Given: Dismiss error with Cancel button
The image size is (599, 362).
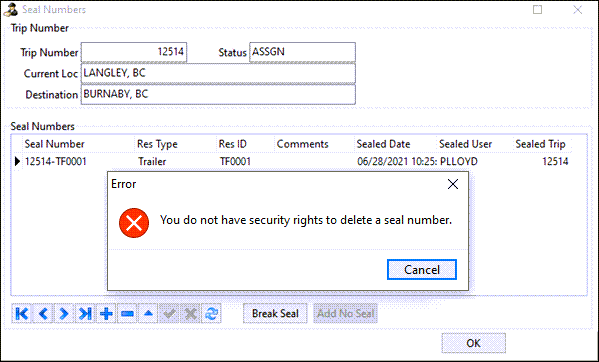Looking at the screenshot, I should point(422,270).
